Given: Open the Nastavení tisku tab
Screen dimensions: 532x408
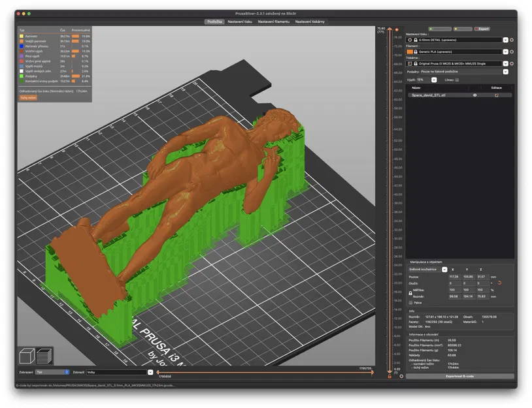Looking at the screenshot, I should coord(240,22).
